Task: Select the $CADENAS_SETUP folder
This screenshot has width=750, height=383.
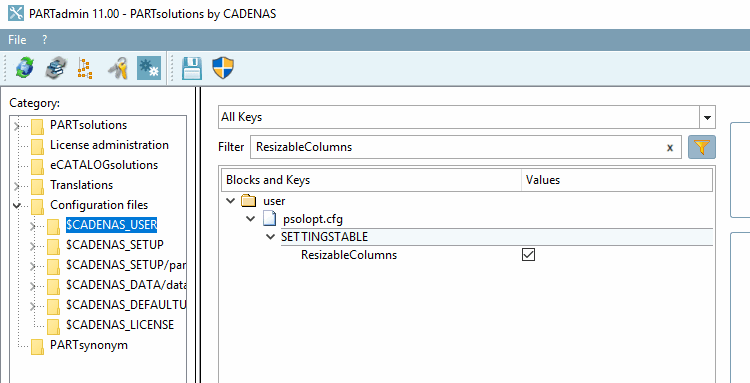Action: [115, 245]
